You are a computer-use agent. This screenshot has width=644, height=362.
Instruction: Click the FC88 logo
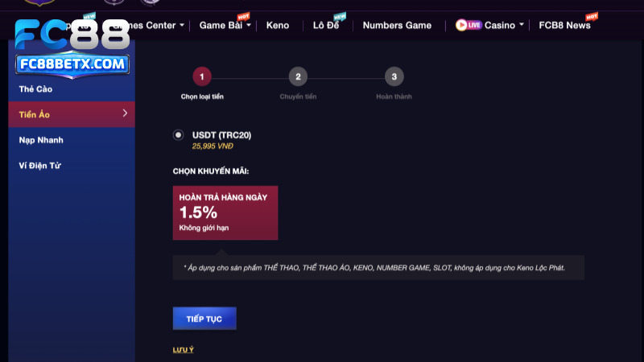click(x=72, y=34)
